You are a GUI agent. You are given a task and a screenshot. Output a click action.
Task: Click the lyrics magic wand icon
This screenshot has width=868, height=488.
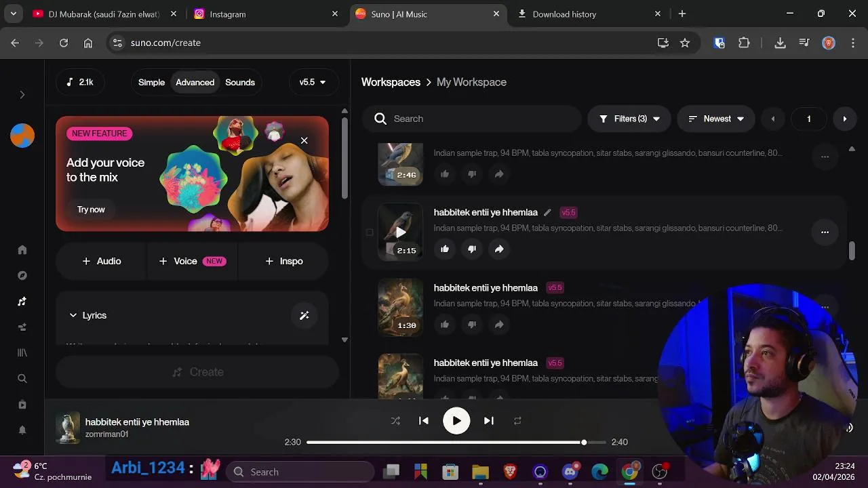pyautogui.click(x=304, y=315)
